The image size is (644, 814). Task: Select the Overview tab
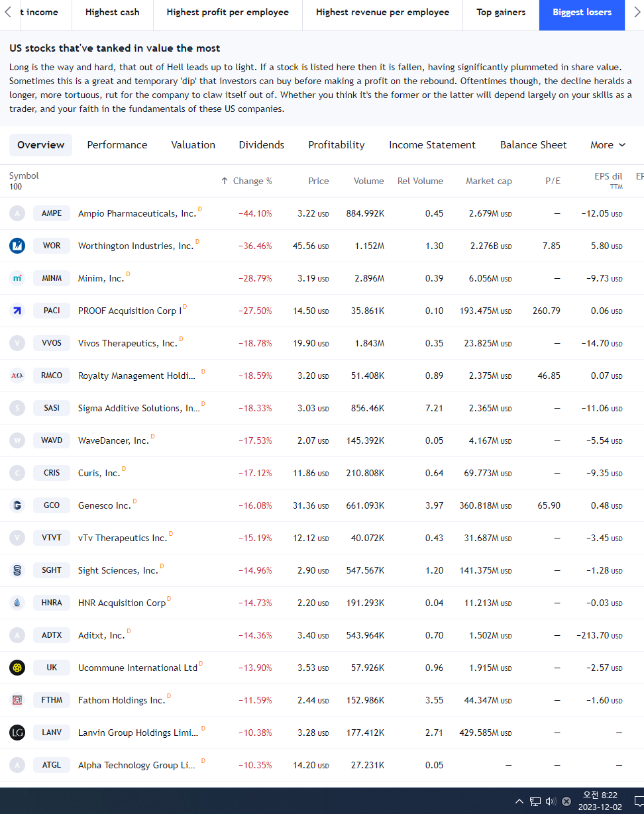(41, 145)
